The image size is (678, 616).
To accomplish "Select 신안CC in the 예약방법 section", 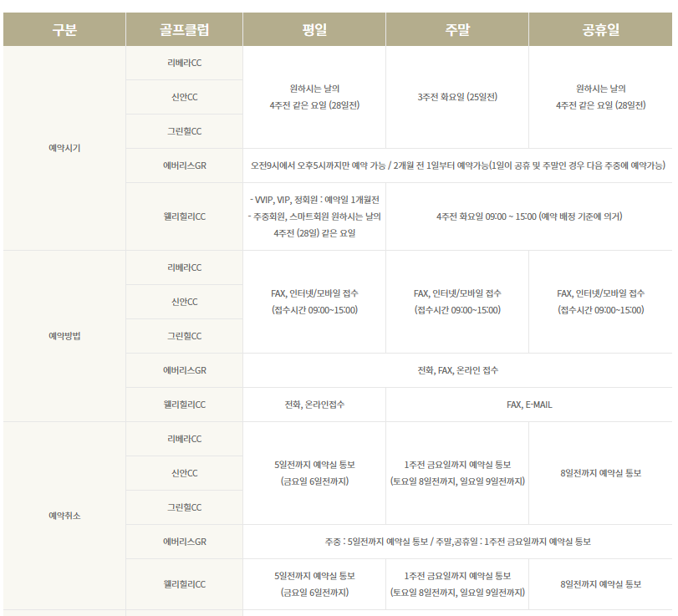I will [x=184, y=302].
